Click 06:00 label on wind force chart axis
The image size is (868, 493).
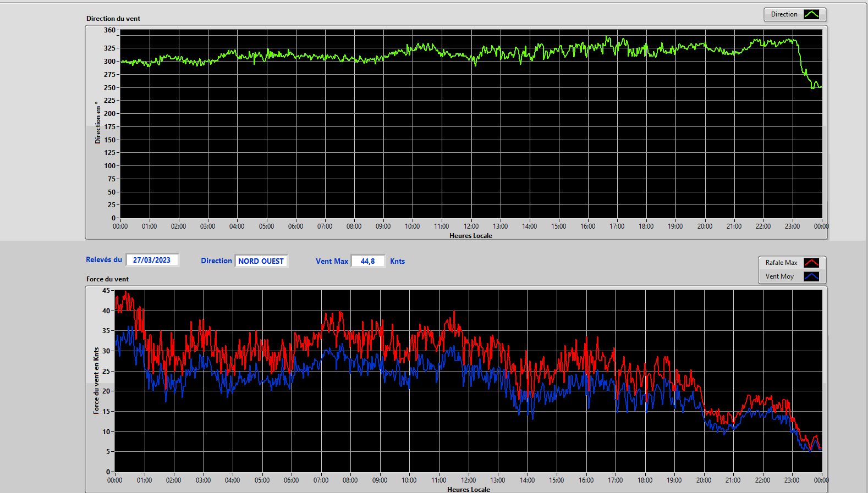pyautogui.click(x=291, y=480)
